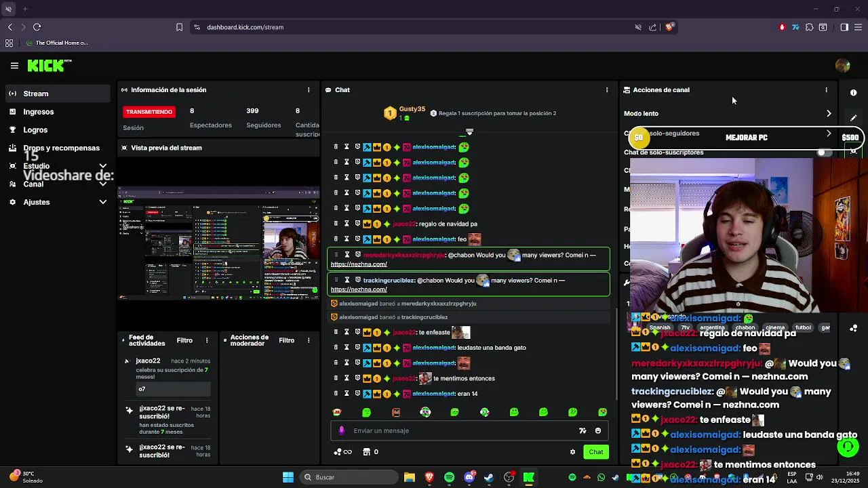Click the purple identity icon in chat input
868x488 pixels.
pos(342,430)
